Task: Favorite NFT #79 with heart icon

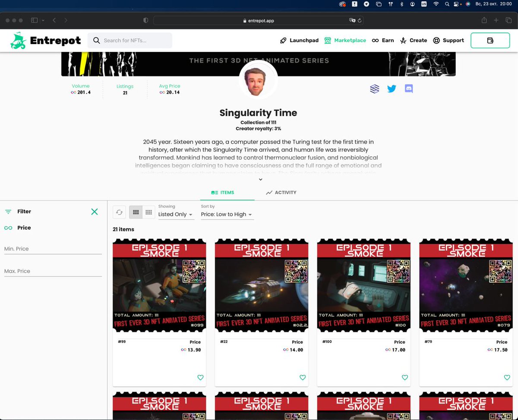Action: (x=507, y=377)
